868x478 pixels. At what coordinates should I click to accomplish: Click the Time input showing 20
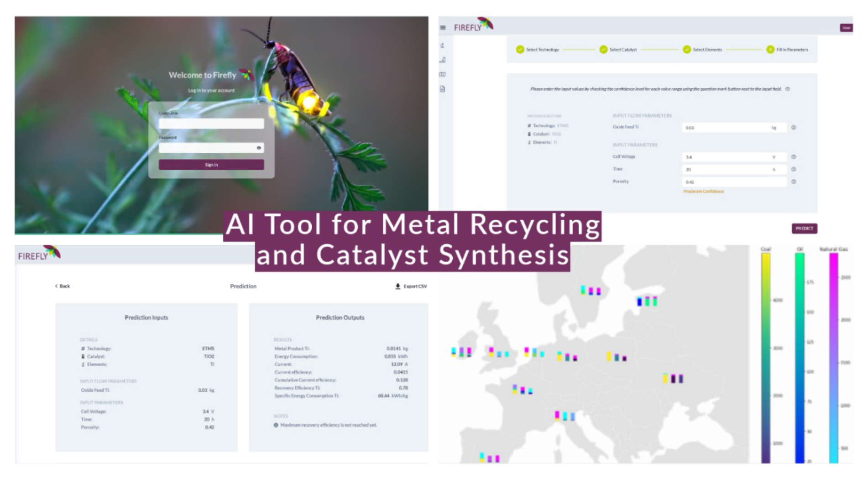coord(734,169)
